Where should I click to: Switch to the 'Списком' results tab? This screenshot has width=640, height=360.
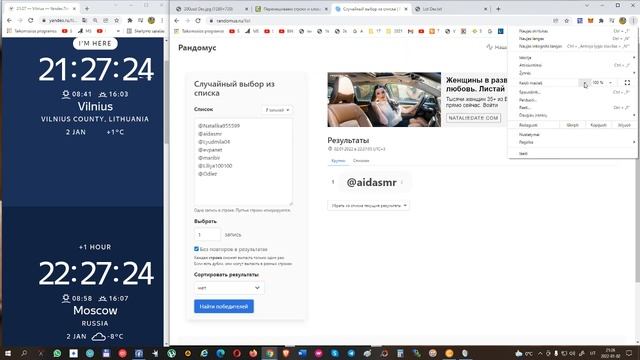(x=361, y=161)
